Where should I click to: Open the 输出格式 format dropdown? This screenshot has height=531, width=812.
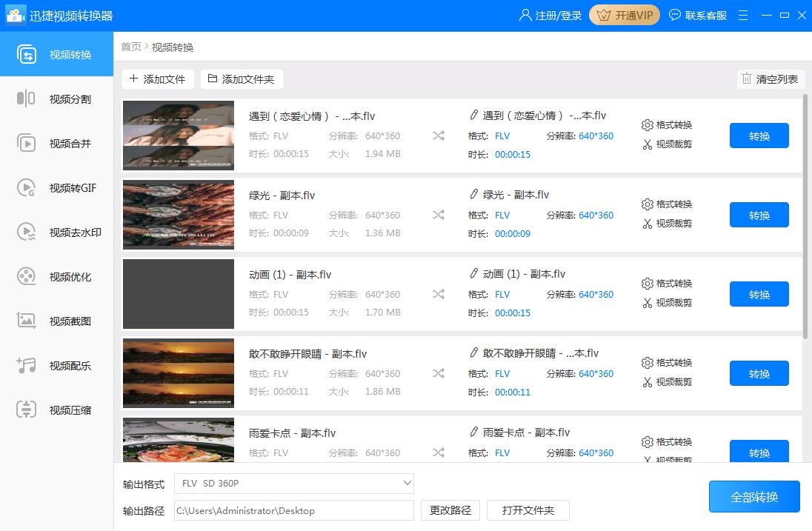(293, 483)
